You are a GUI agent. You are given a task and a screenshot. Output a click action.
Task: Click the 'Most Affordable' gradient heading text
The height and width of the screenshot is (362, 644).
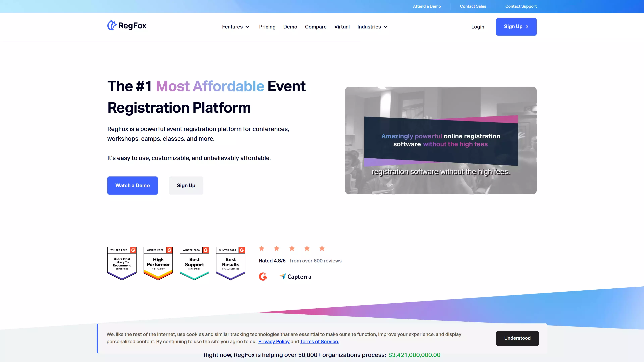pyautogui.click(x=210, y=86)
